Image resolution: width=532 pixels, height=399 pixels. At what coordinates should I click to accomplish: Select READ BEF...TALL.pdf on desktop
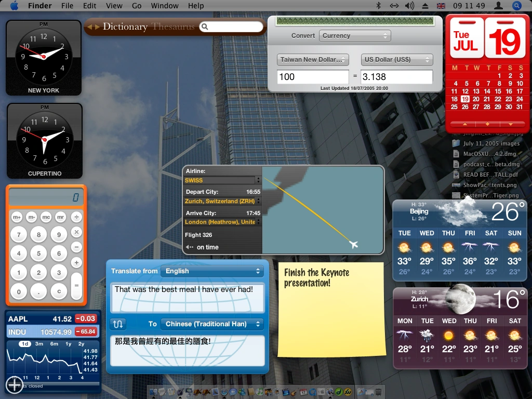486,175
